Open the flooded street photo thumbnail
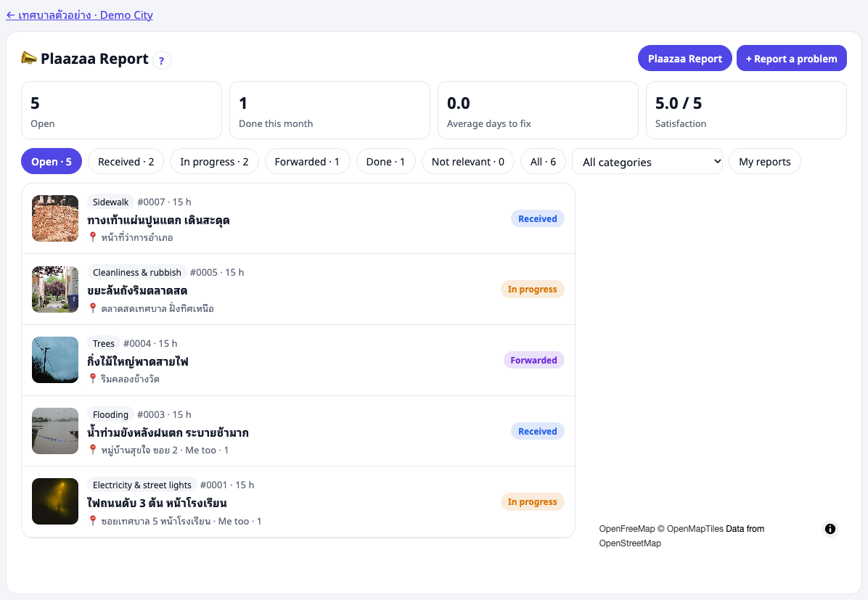 55,431
